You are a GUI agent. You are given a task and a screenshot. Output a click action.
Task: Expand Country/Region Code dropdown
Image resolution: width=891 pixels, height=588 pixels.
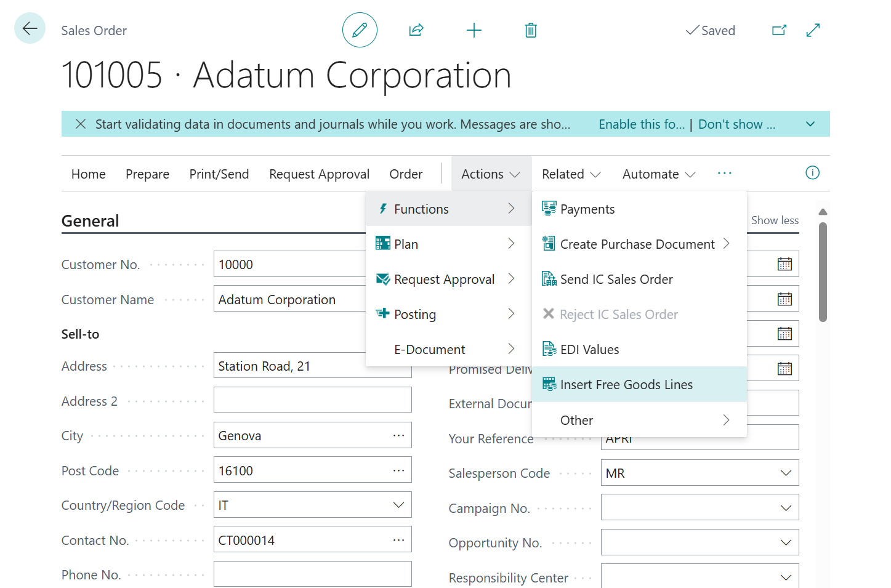[x=398, y=505]
